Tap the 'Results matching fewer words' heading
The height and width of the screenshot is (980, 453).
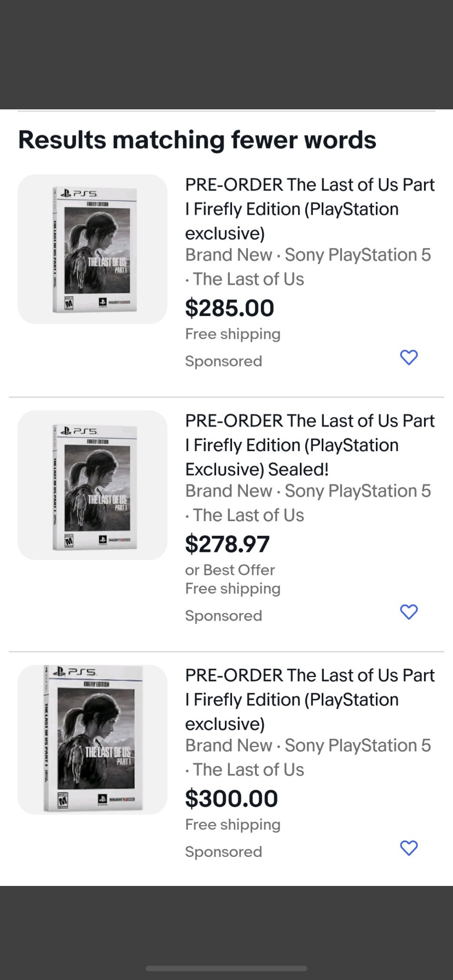coord(197,140)
